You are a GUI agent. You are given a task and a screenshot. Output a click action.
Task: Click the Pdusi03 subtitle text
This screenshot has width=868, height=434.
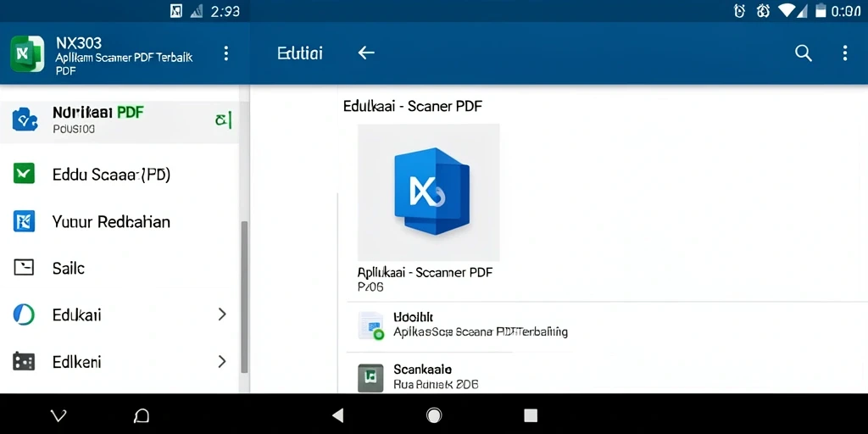coord(74,130)
